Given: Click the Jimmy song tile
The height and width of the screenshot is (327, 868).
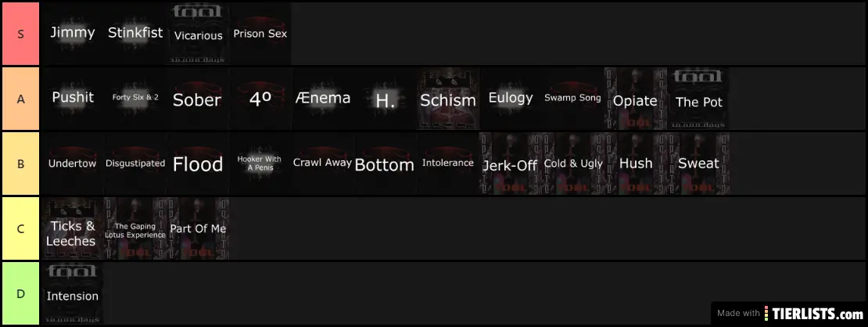Looking at the screenshot, I should [72, 33].
